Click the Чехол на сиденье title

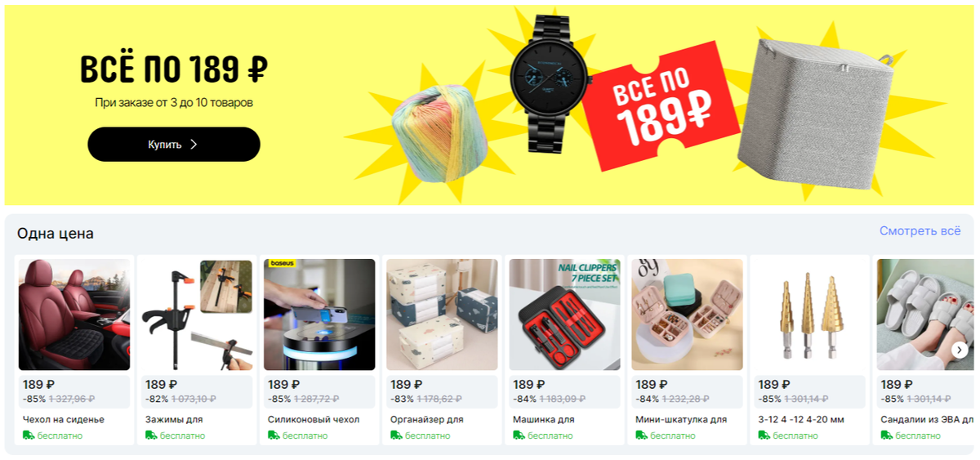(x=64, y=420)
